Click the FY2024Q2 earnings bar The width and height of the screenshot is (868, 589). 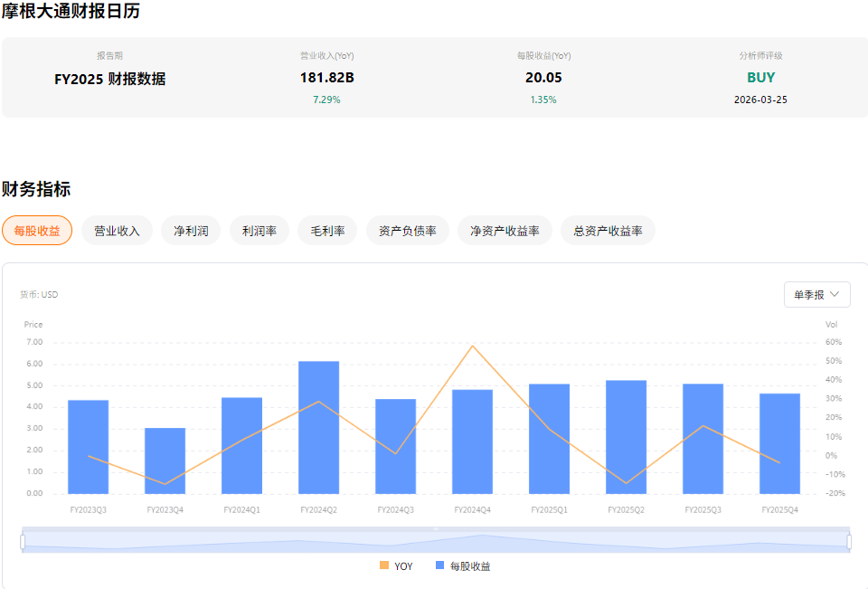(318, 427)
